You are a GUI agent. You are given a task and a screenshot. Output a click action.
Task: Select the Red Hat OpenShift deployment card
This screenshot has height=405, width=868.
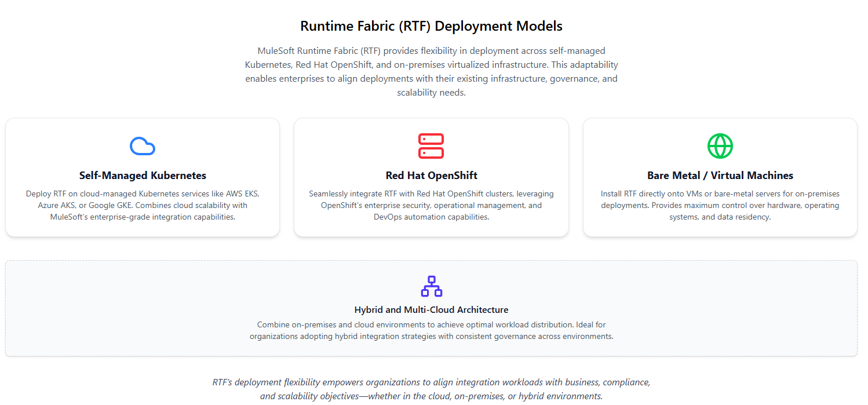click(431, 177)
